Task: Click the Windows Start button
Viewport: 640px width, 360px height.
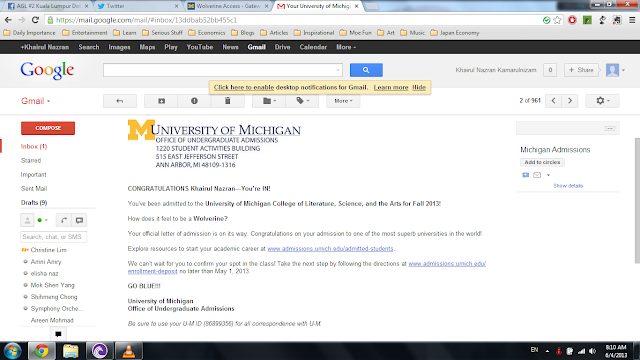Action: coord(13,351)
